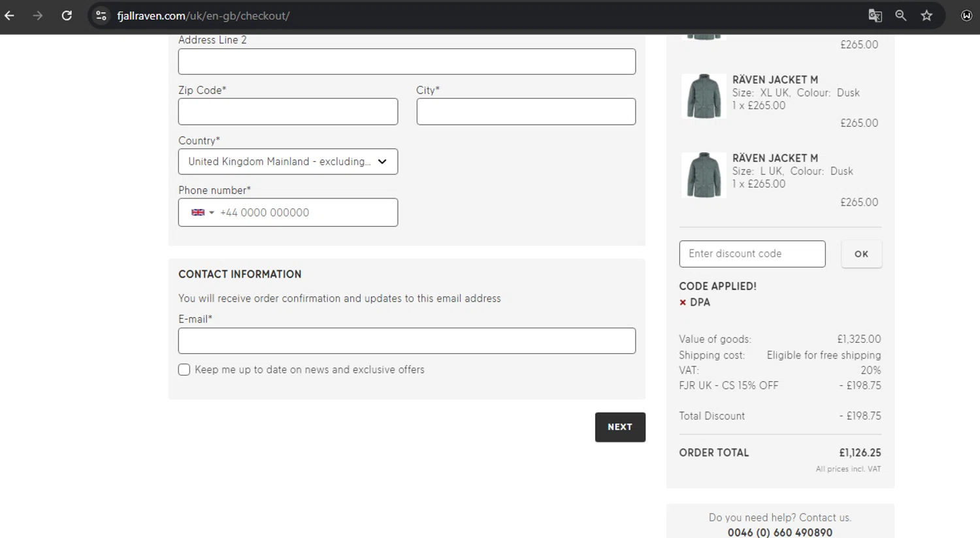Click the translate page icon
The width and height of the screenshot is (980, 538).
(875, 16)
